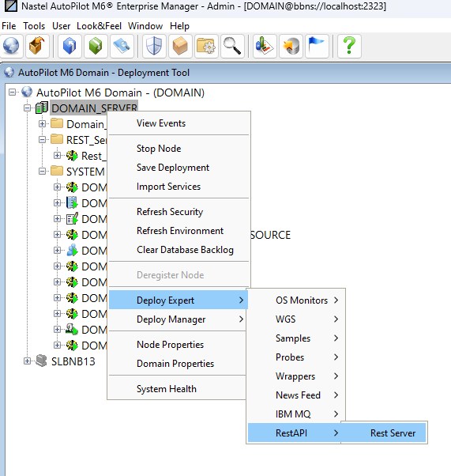Open the Tools menu
The height and width of the screenshot is (476, 451).
point(34,26)
